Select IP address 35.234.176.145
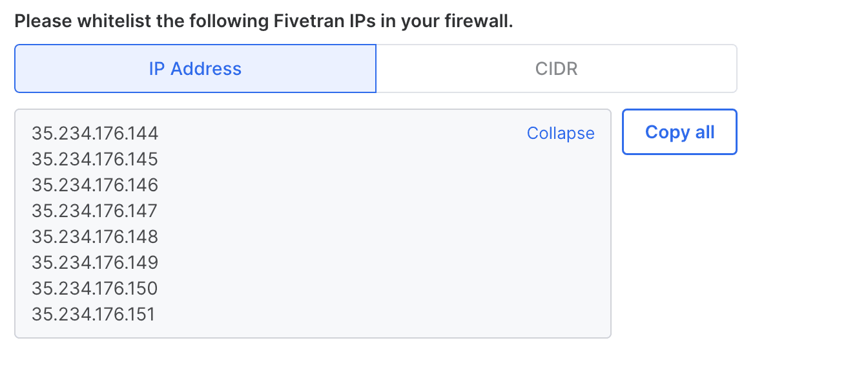Screen dimensions: 868x389 pyautogui.click(x=94, y=159)
